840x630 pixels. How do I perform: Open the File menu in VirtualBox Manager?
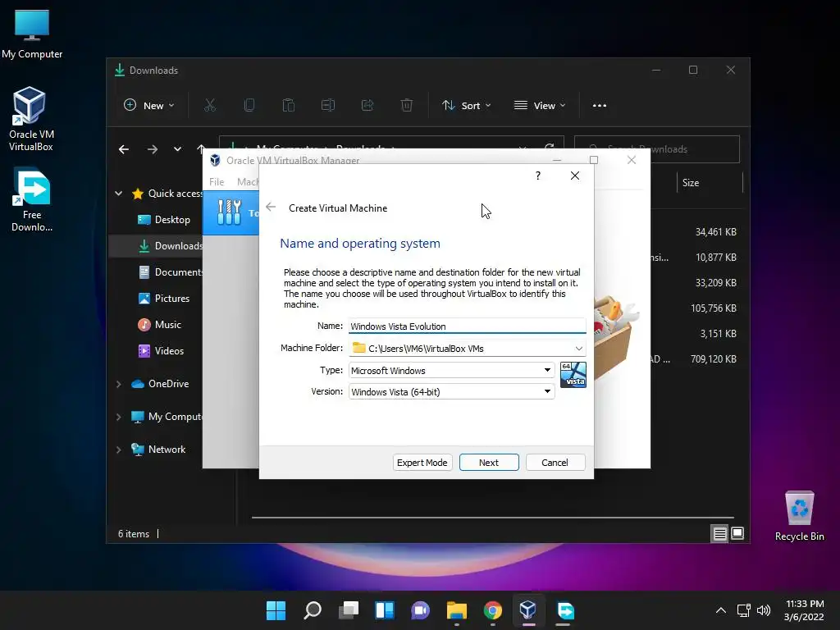click(x=217, y=182)
